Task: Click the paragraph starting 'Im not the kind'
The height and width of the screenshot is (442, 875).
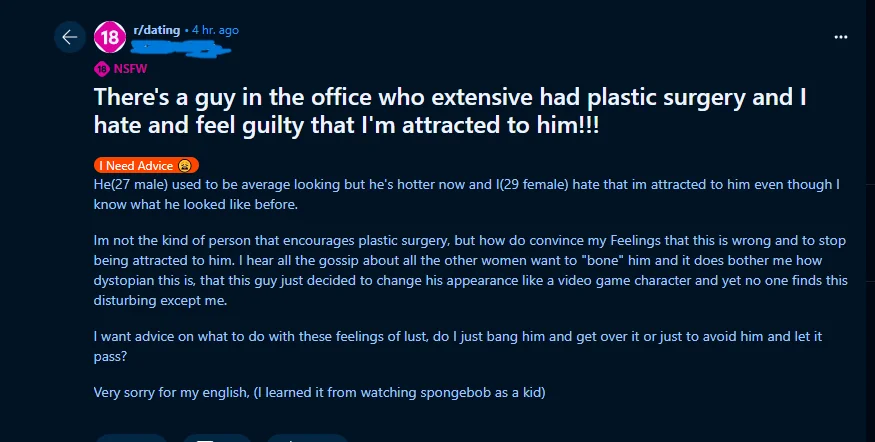Action: (470, 270)
